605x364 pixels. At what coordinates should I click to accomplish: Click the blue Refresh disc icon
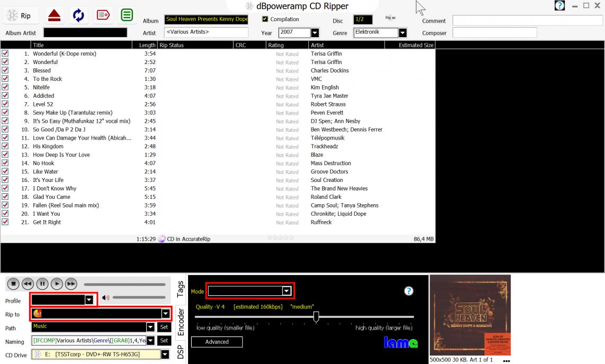click(x=78, y=15)
